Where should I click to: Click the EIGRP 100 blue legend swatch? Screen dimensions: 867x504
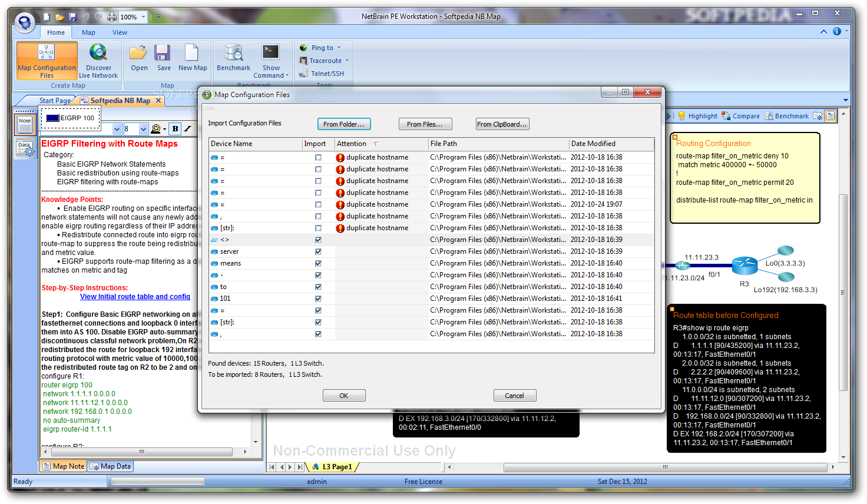pos(52,118)
